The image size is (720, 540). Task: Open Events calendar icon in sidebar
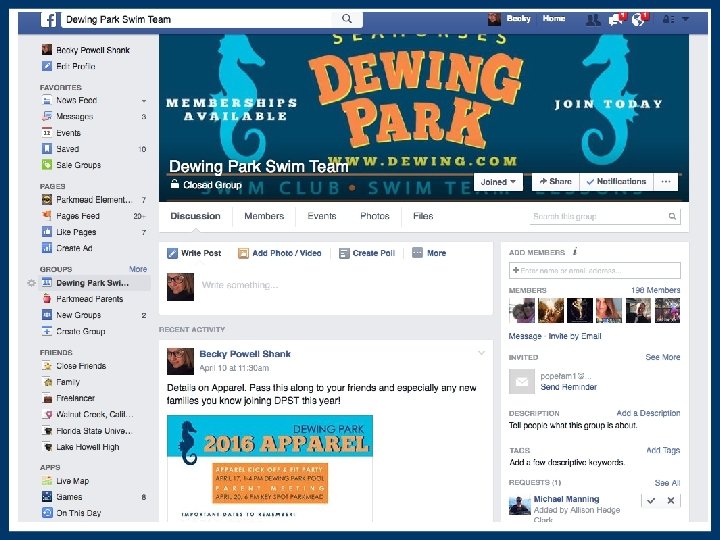tap(47, 133)
